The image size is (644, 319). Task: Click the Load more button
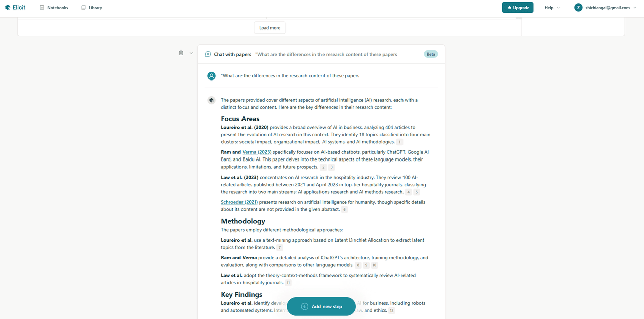[x=270, y=28]
